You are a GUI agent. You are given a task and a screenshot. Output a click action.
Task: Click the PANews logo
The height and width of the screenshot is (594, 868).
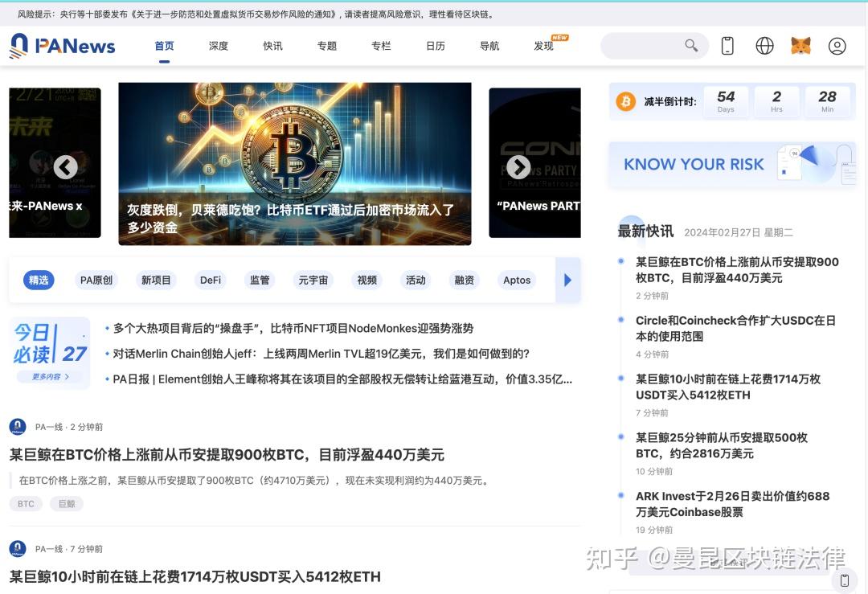click(63, 45)
